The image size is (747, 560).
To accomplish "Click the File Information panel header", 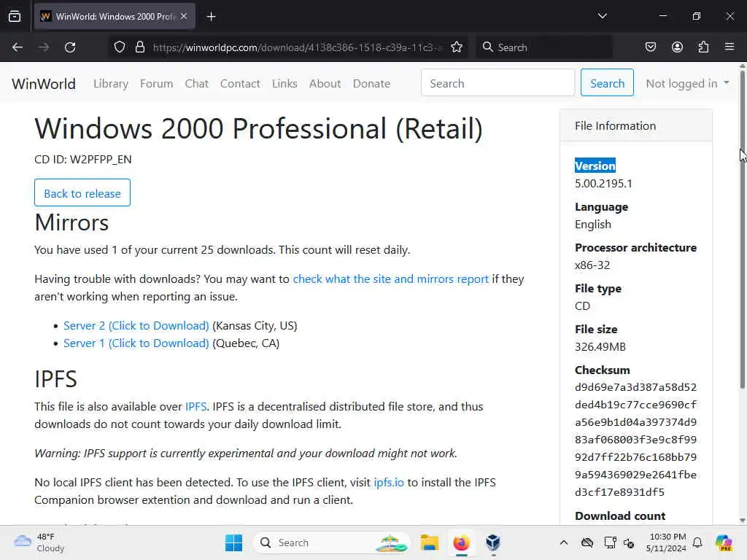I will click(636, 125).
